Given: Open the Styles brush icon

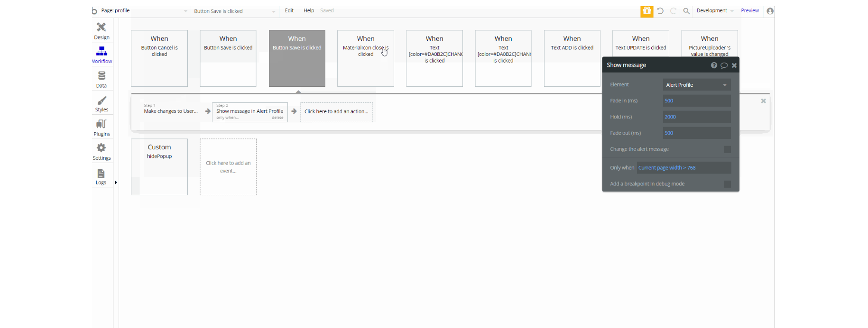Looking at the screenshot, I should tap(102, 100).
